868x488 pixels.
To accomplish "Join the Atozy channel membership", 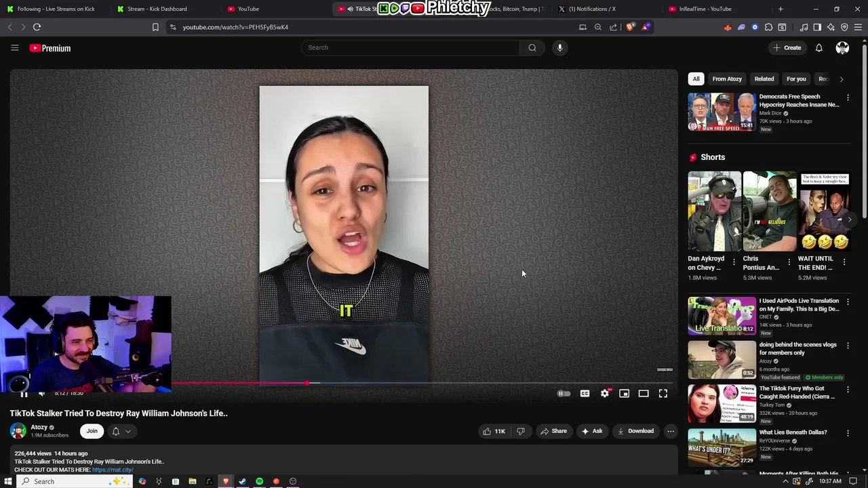I will (92, 431).
